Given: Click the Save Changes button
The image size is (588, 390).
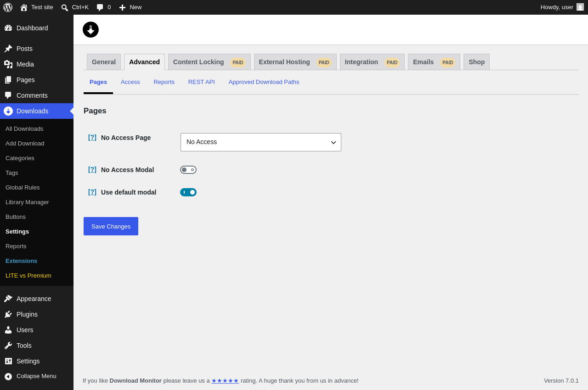Looking at the screenshot, I should tap(111, 226).
